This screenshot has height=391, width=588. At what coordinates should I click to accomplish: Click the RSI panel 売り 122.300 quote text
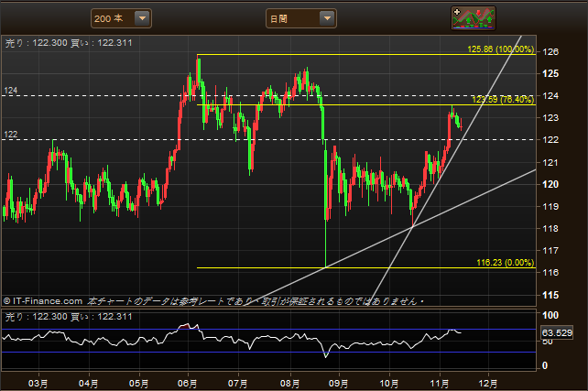click(x=37, y=317)
